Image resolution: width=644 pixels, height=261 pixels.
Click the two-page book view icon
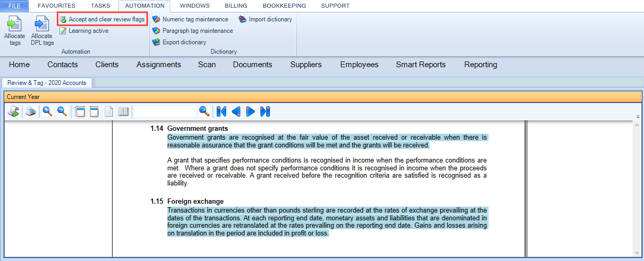click(123, 111)
